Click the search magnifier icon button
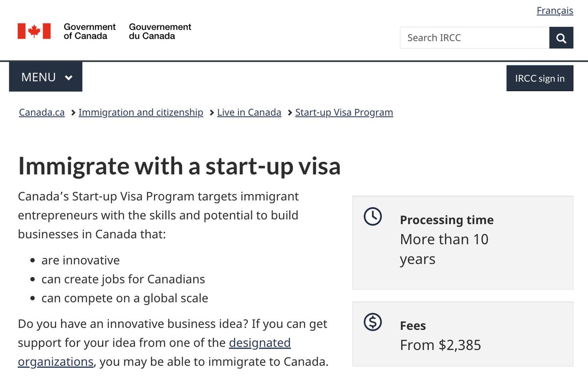588x378 pixels. [561, 38]
